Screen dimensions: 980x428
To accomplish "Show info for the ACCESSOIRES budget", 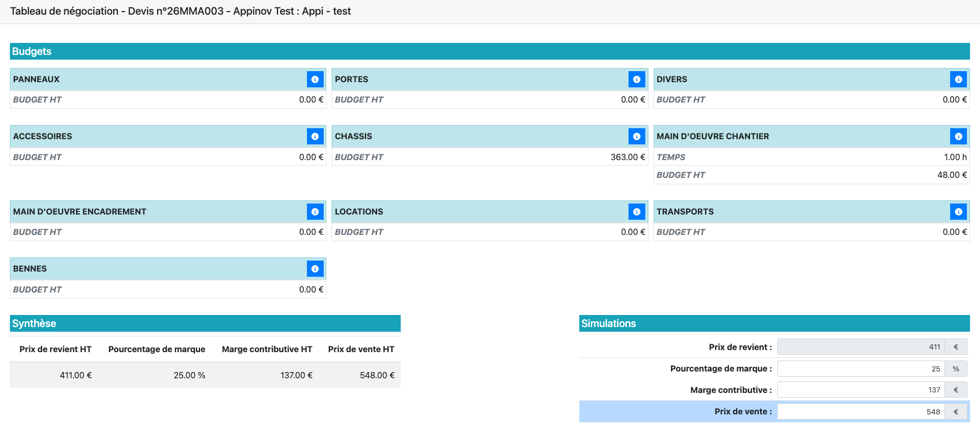I will [315, 137].
